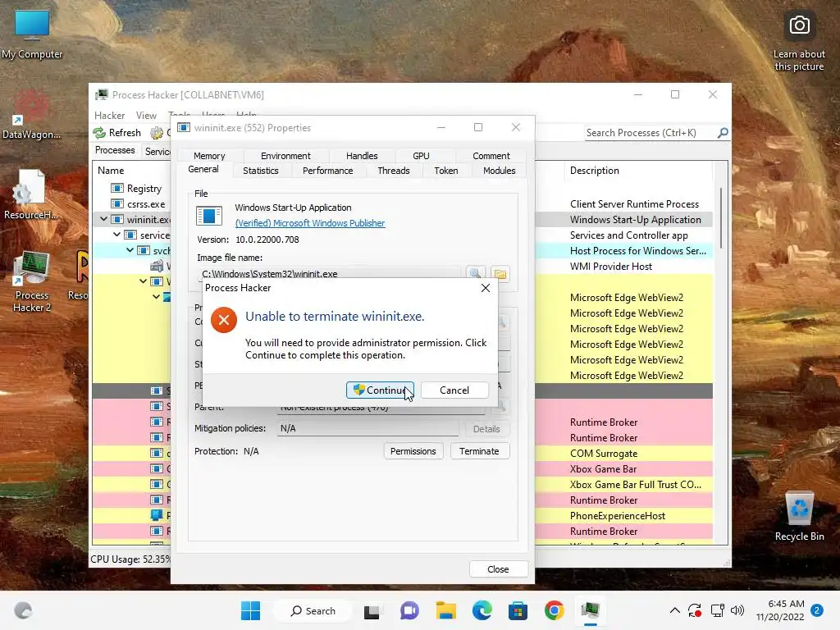Select the WMI Provider Host description
The width and height of the screenshot is (840, 630).
(610, 267)
